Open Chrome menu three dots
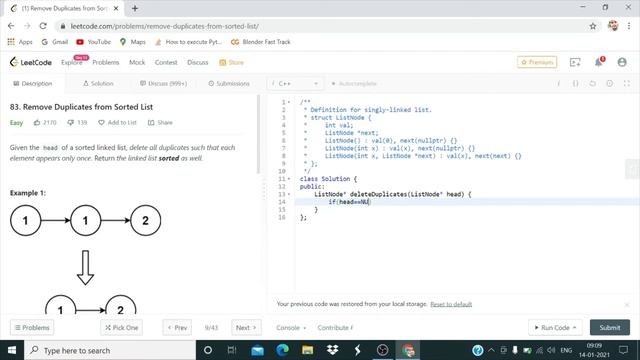The width and height of the screenshot is (640, 360). click(x=629, y=26)
